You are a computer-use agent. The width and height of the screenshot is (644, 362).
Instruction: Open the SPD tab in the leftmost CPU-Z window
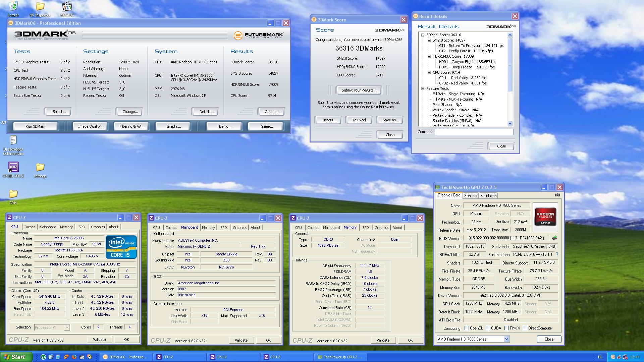pyautogui.click(x=82, y=227)
